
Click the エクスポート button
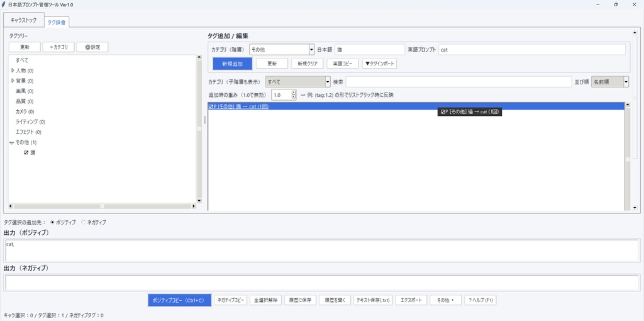(x=411, y=300)
